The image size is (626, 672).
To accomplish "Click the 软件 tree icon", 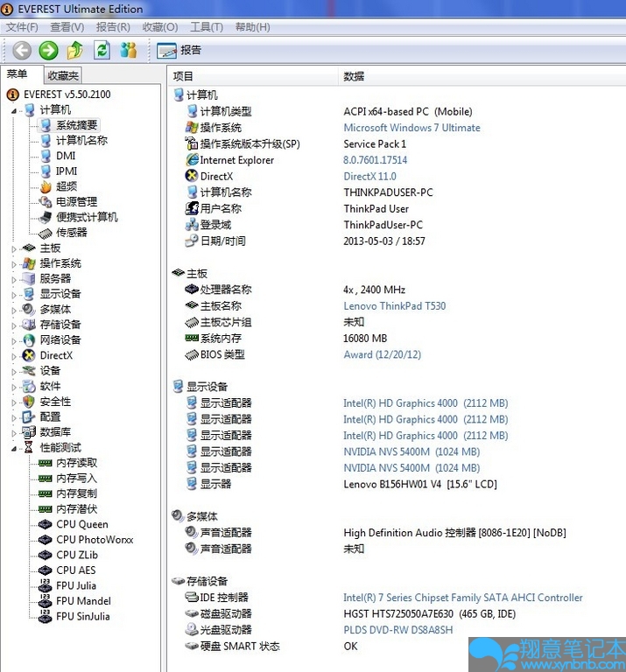I will point(29,386).
